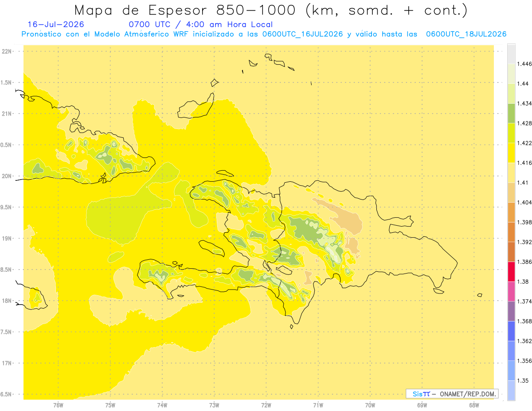532x411 pixels.
Task: Click the '1.374' colorbar value
Action: coord(524,301)
